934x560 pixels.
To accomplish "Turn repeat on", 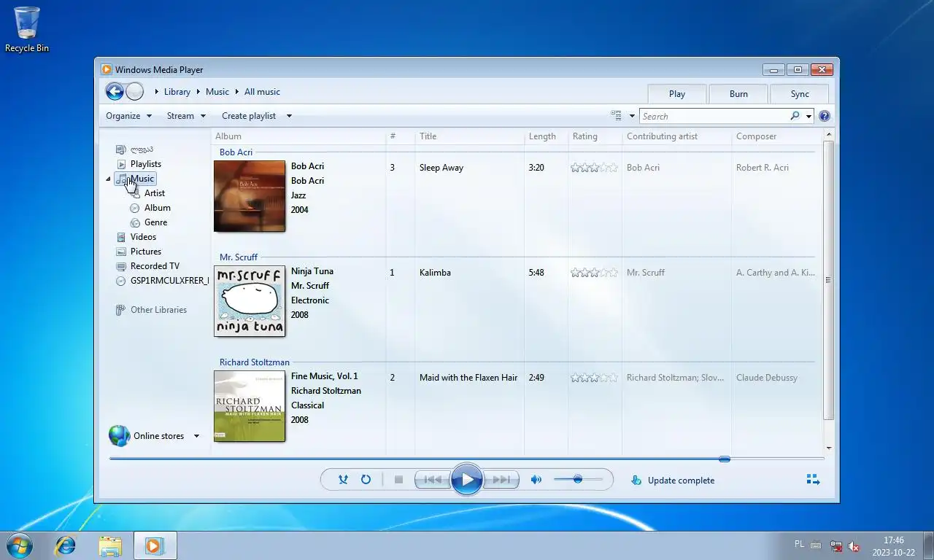I will [366, 480].
